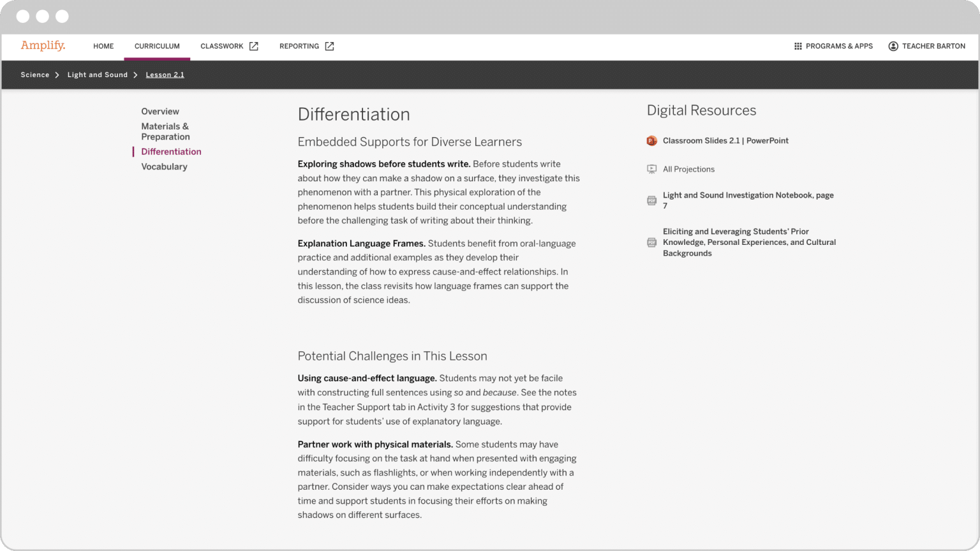Click the PowerPoint icon beside Classroom Slides 2.1
Screen dimensions: 980x551
[x=651, y=141]
